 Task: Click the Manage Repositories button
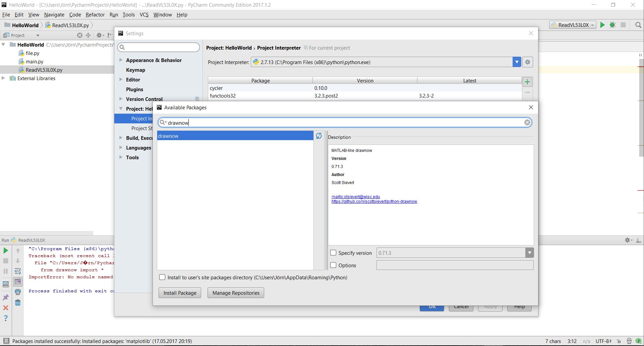(236, 293)
